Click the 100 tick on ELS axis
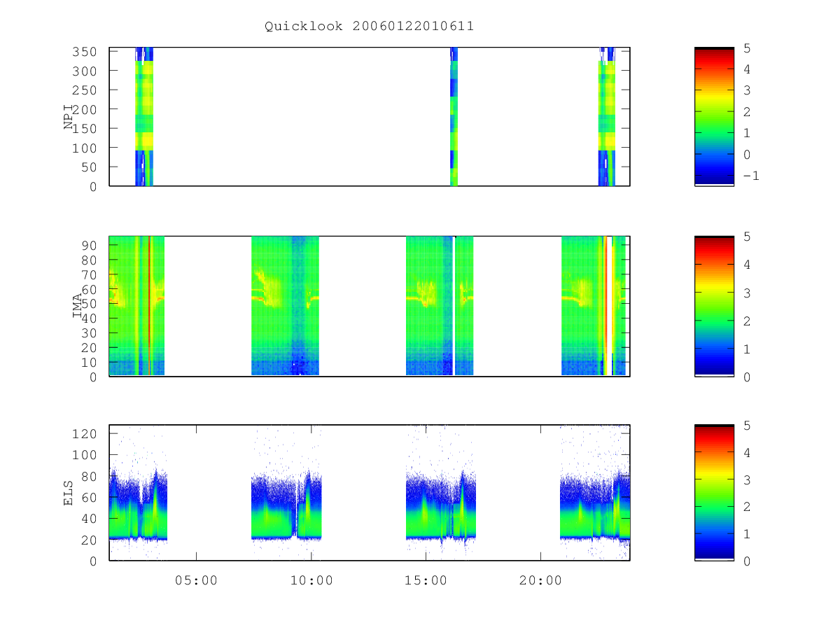The width and height of the screenshot is (840, 630). pos(85,455)
